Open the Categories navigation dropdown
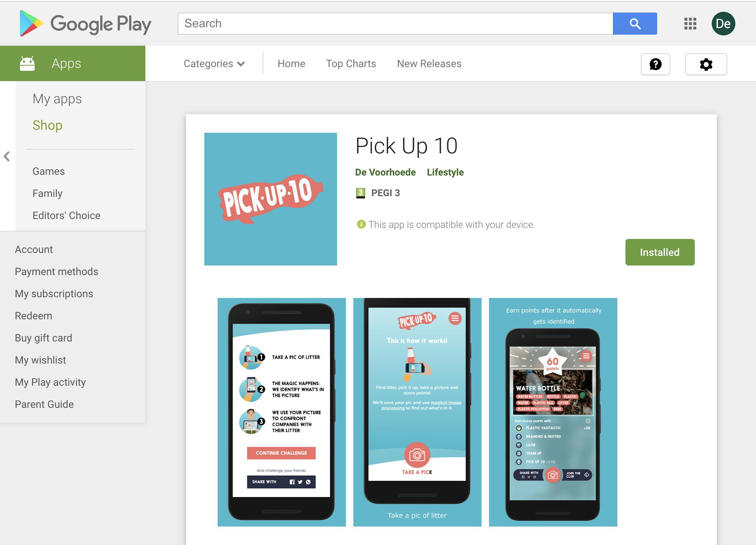This screenshot has width=756, height=545. tap(215, 64)
